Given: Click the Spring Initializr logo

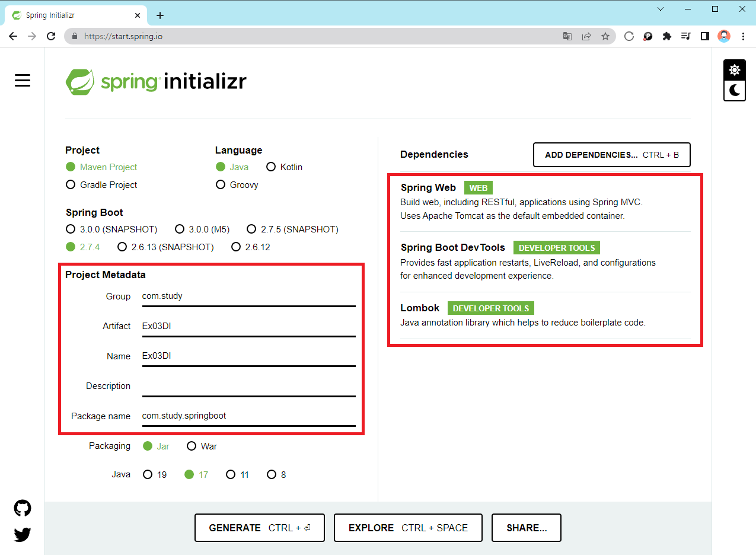Looking at the screenshot, I should (x=156, y=82).
